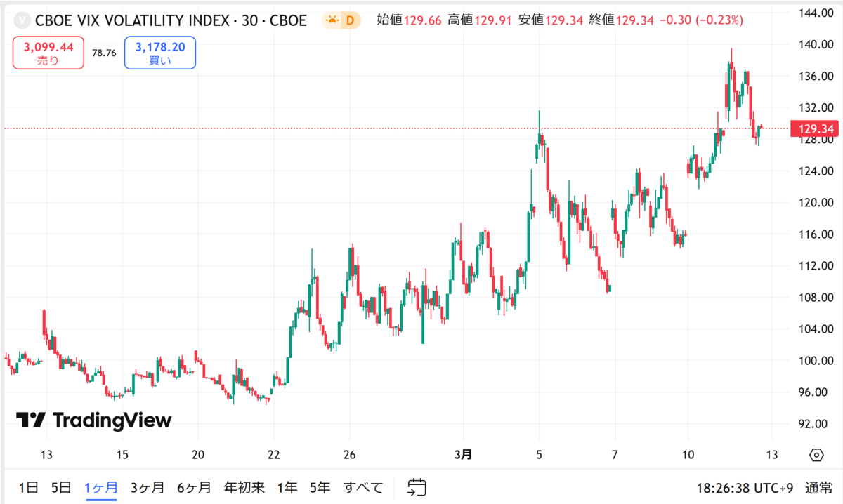The width and height of the screenshot is (843, 504).
Task: Select the 6ヶ月 time range
Action: 195,487
